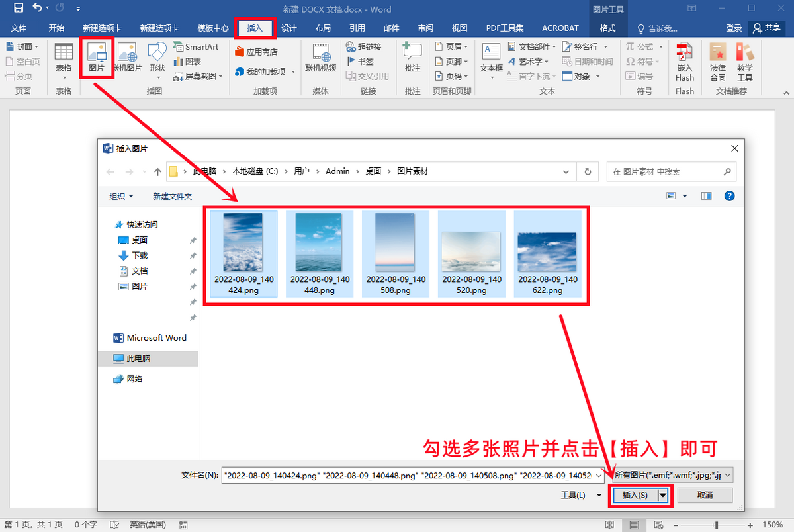
Task: Click the File name 文件名 input field
Action: click(x=413, y=475)
